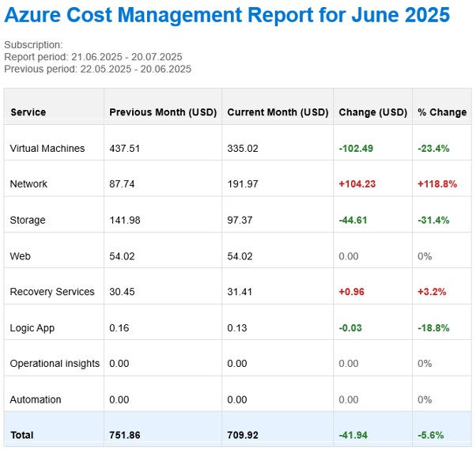The image size is (476, 450).
Task: Select the Recovery Services row label
Action: tap(52, 292)
